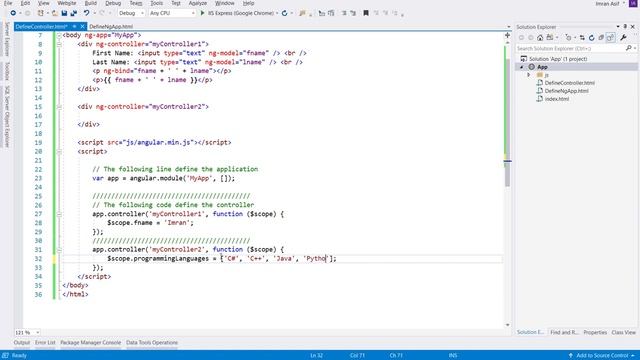Select Solution 'App' (1 project) node
The width and height of the screenshot is (640, 360).
pos(558,59)
